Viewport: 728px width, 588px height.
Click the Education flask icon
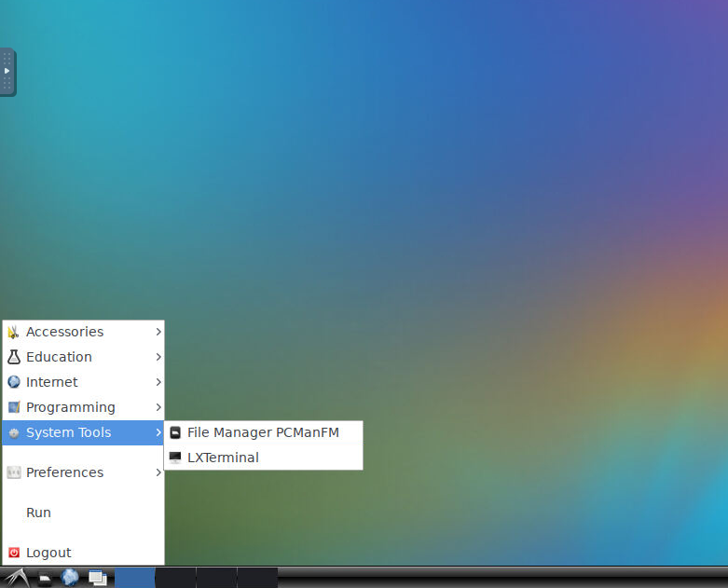click(14, 357)
